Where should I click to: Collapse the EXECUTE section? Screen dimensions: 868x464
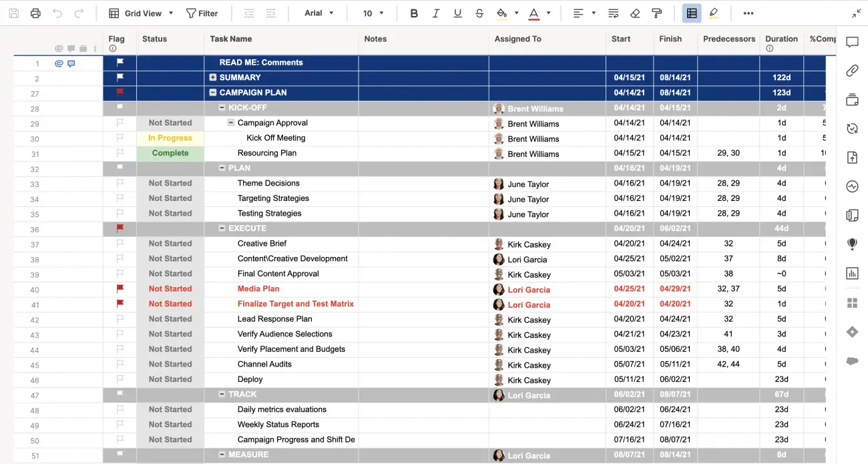(x=220, y=228)
